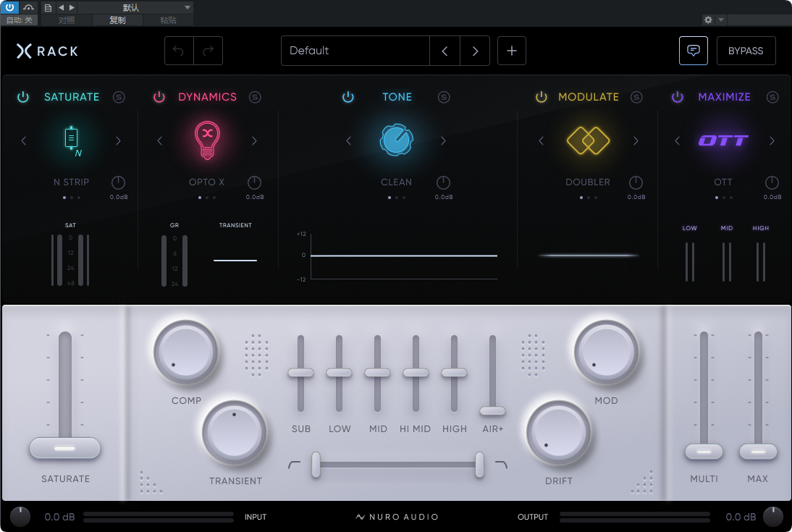Toggle the TONE module power icon

348,97
